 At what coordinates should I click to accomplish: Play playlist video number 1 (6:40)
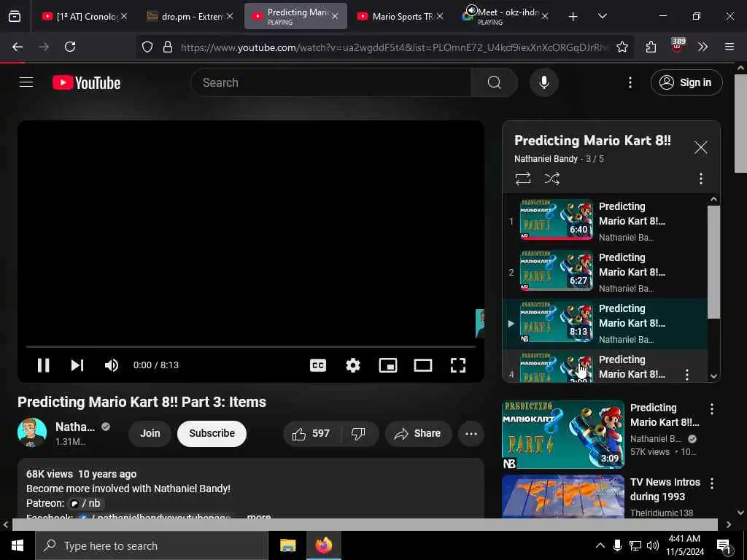pos(605,221)
